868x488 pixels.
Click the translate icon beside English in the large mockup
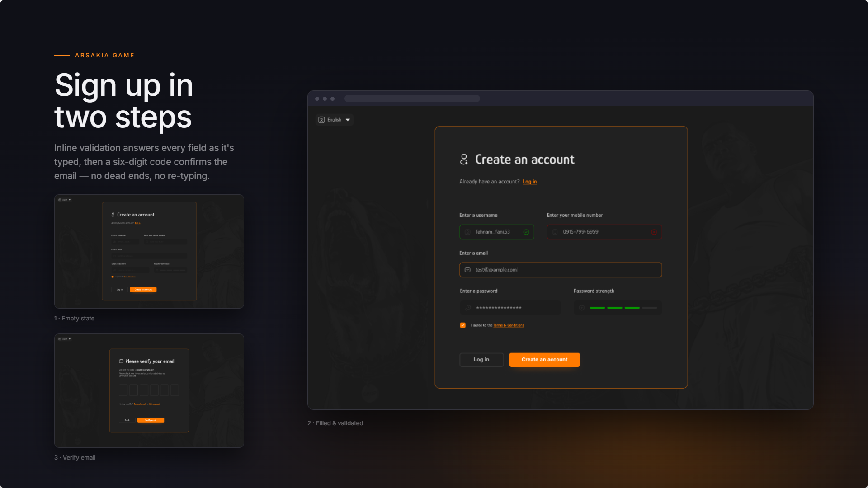[321, 120]
